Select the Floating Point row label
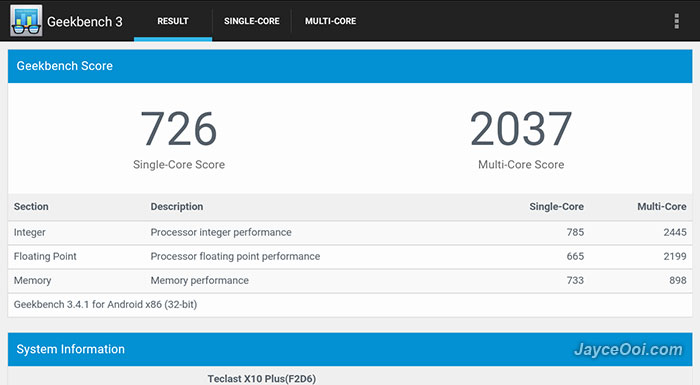The width and height of the screenshot is (700, 385). pyautogui.click(x=45, y=256)
